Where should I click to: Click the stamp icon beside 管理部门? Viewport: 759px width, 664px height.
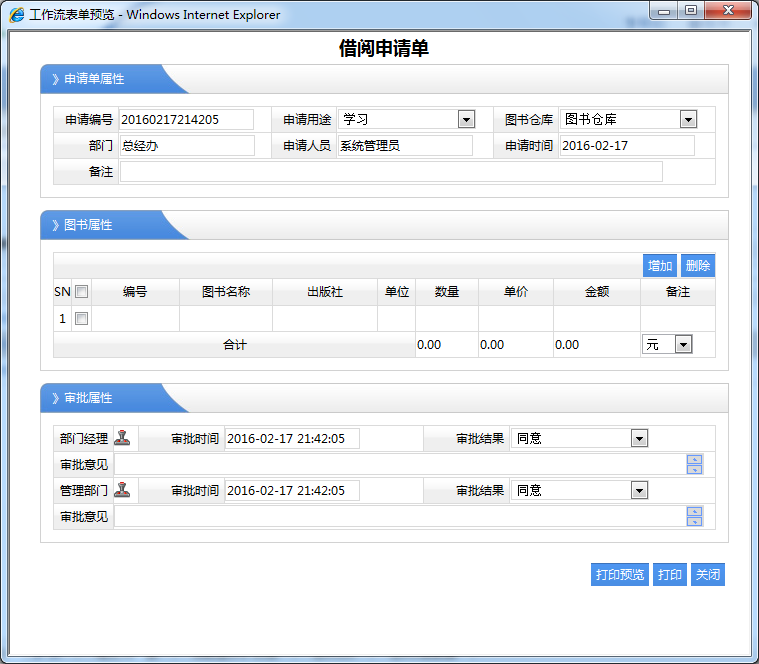coord(122,490)
